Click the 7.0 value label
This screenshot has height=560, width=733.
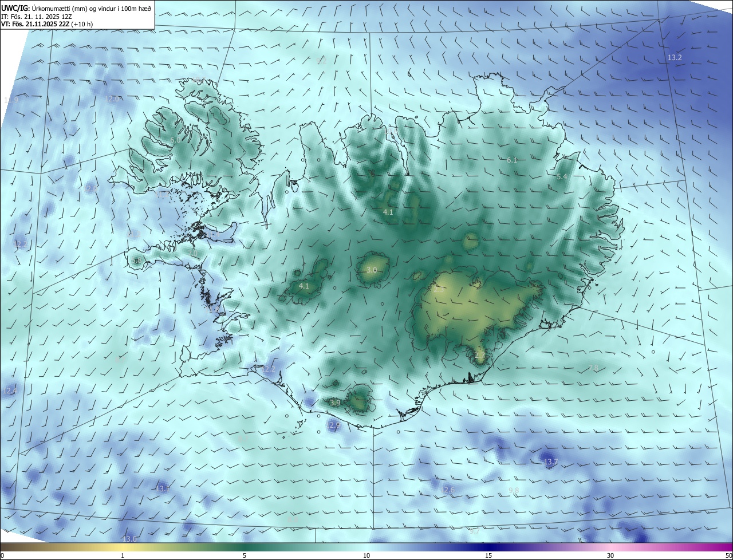coord(193,253)
